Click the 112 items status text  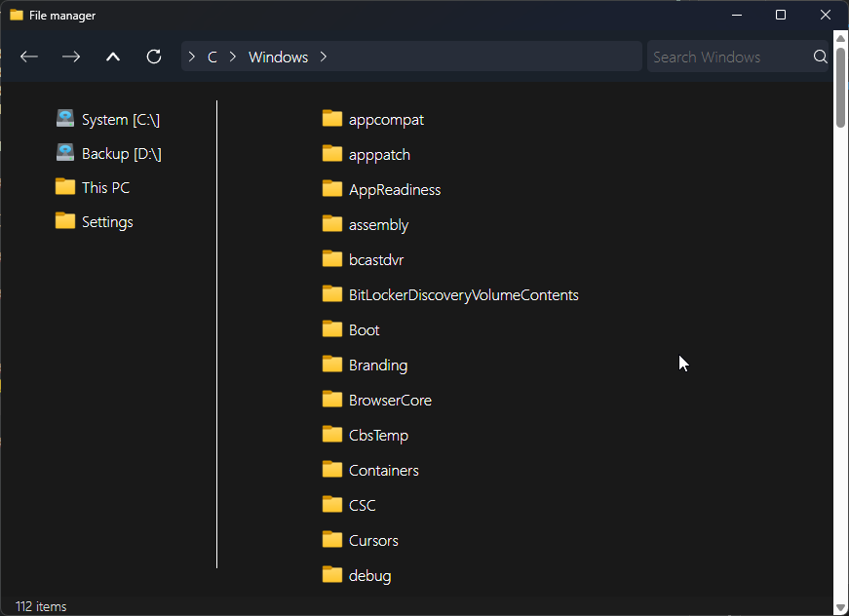click(x=41, y=606)
